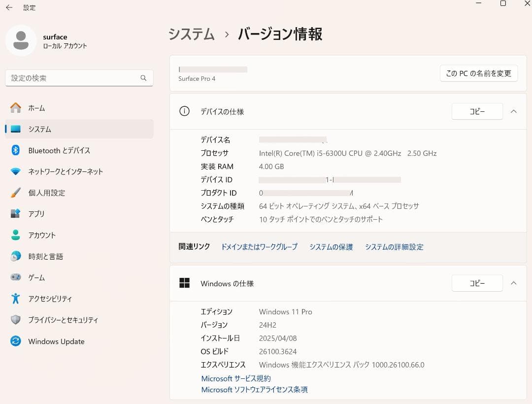Open アプリ settings
This screenshot has height=404, width=532.
79,214
